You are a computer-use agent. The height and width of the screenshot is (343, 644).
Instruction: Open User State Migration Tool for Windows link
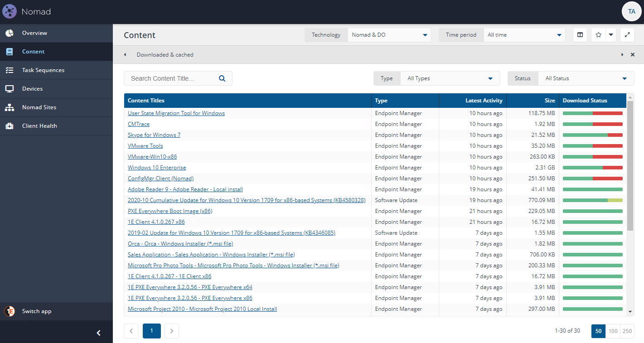(x=176, y=113)
